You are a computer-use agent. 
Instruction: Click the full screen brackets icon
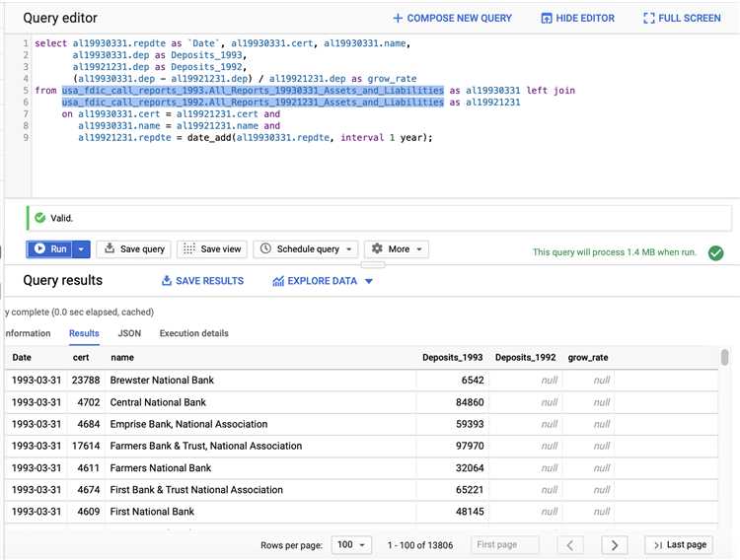(x=649, y=18)
